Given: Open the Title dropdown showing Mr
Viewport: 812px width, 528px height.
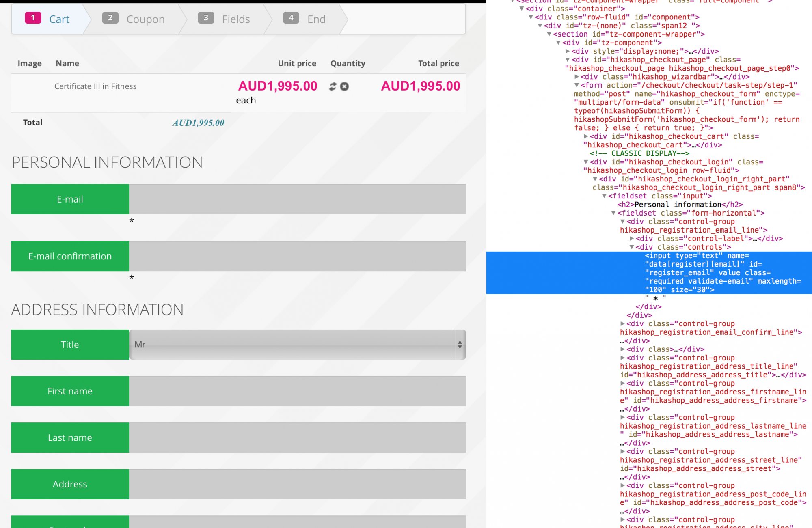Looking at the screenshot, I should tap(297, 345).
